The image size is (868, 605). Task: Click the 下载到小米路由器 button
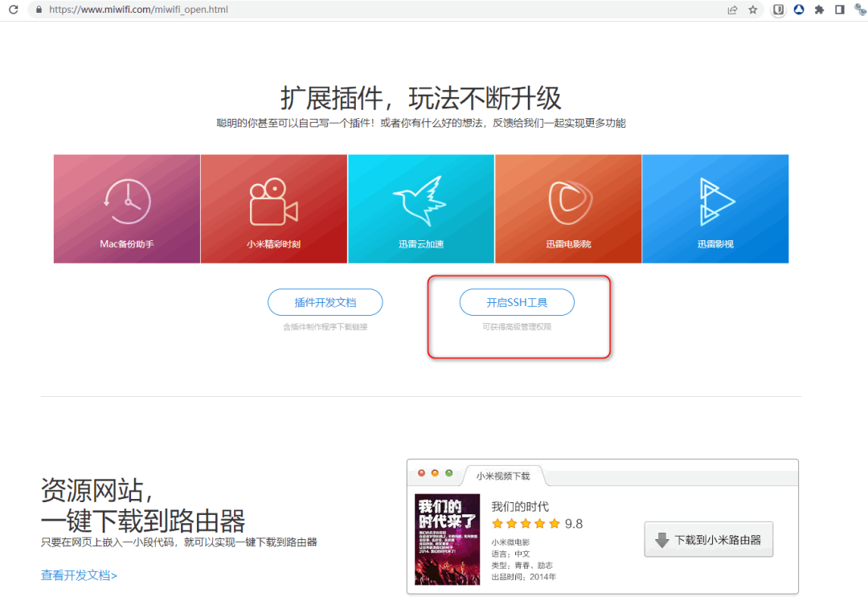[x=709, y=540]
